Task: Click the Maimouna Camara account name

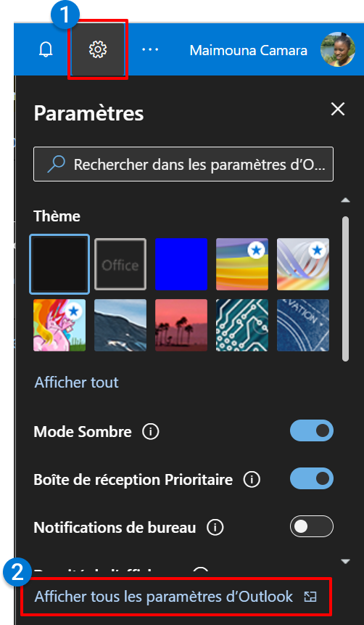Action: 249,50
